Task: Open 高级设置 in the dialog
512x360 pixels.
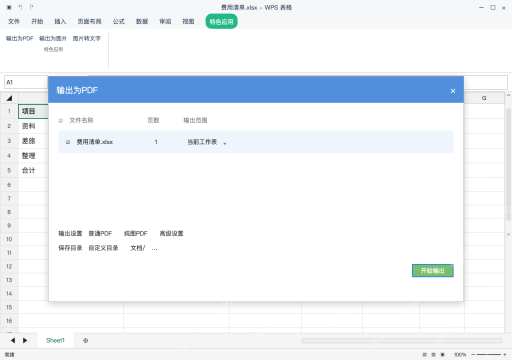Action: pyautogui.click(x=171, y=233)
